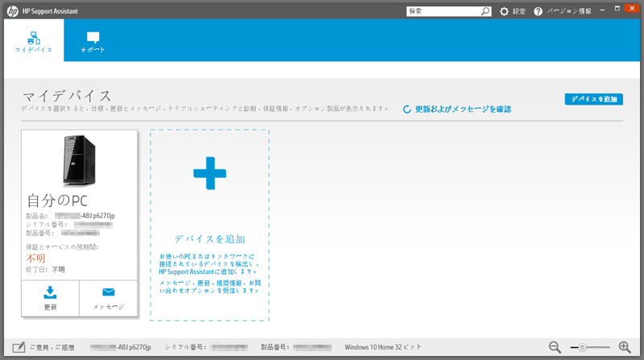Click the ご意見、ご感想 feedback pencil icon

19,347
